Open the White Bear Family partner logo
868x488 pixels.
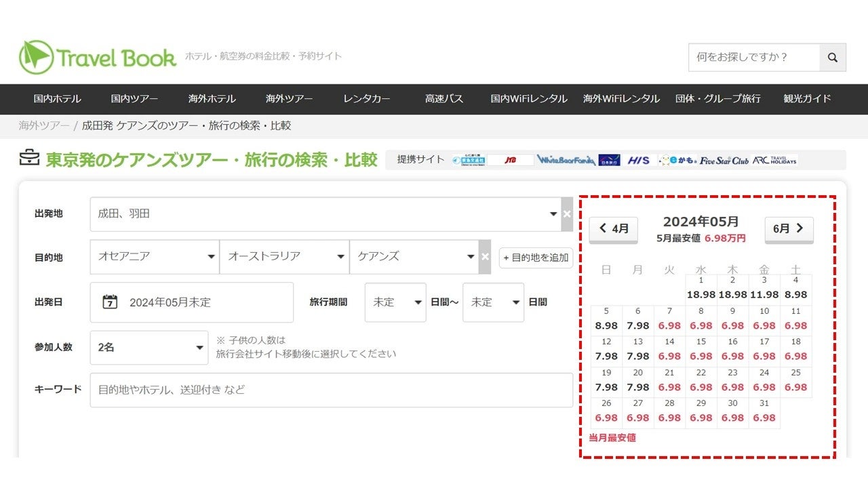tap(566, 160)
